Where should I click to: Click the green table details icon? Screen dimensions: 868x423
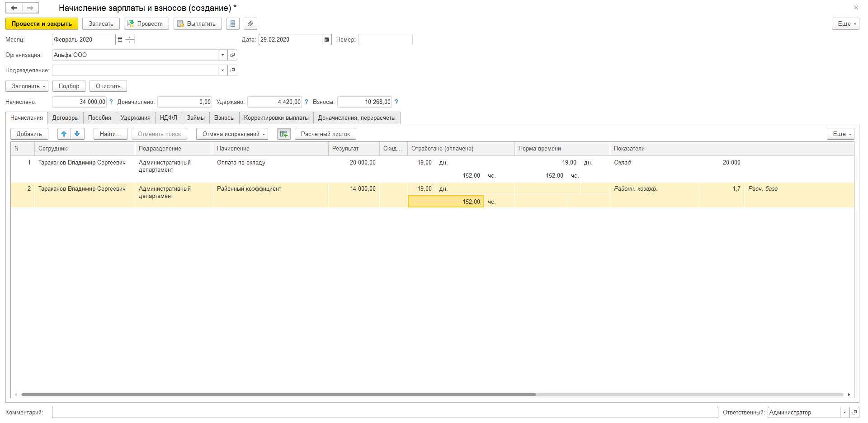(x=284, y=134)
